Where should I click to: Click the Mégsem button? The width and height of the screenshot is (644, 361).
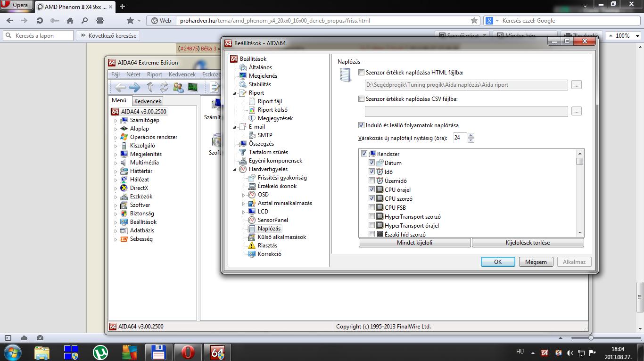point(536,262)
